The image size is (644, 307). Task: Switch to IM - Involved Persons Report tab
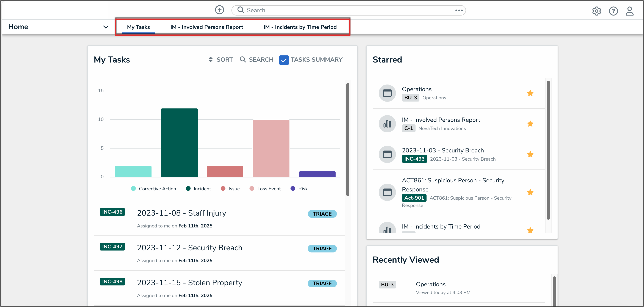click(206, 27)
